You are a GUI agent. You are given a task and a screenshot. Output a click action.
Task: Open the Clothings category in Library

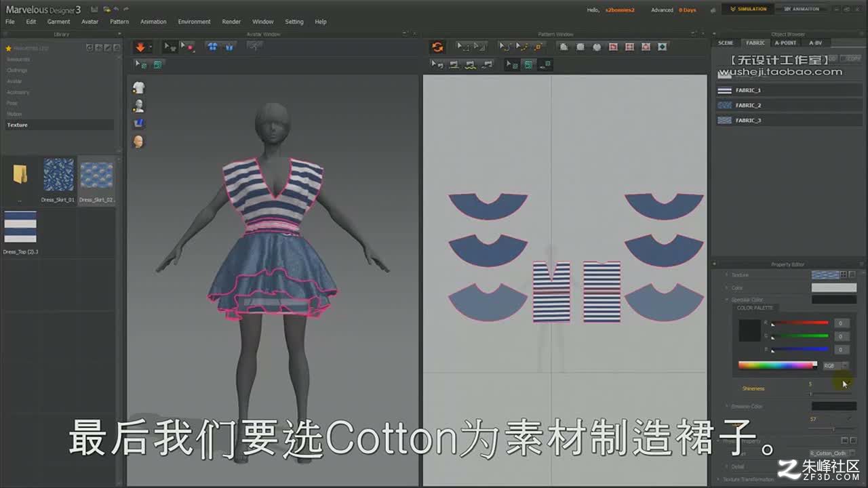[x=18, y=70]
